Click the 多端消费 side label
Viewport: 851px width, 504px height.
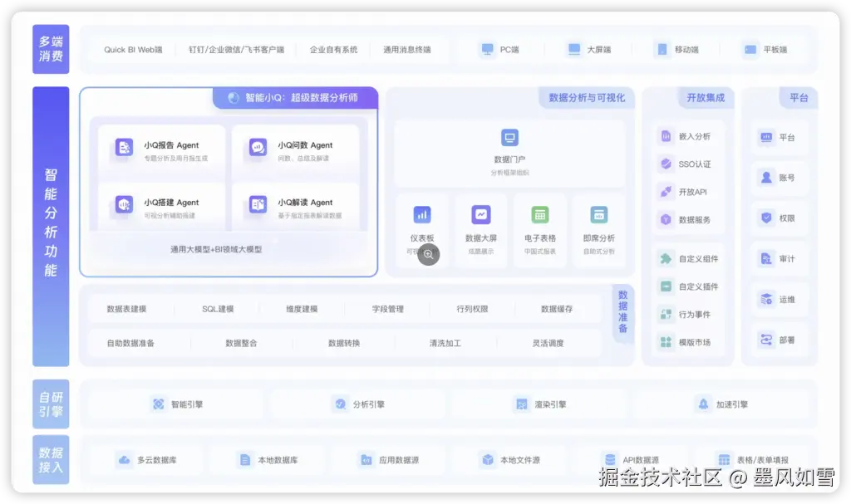click(51, 49)
